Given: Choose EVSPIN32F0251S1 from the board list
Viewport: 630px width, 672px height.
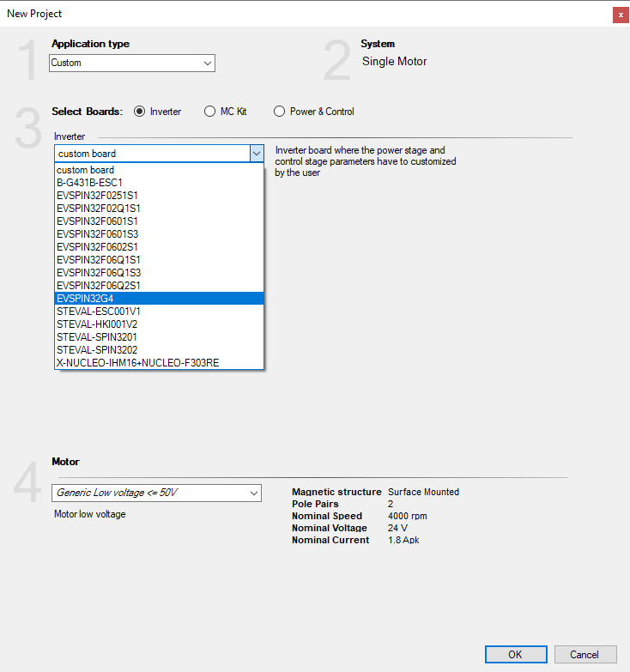Looking at the screenshot, I should pyautogui.click(x=159, y=196).
